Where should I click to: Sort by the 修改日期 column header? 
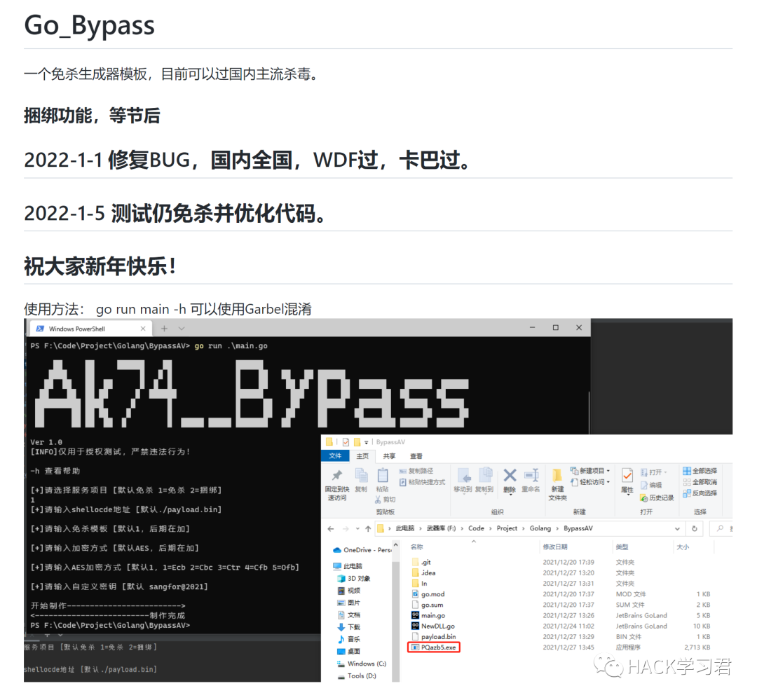click(x=555, y=547)
